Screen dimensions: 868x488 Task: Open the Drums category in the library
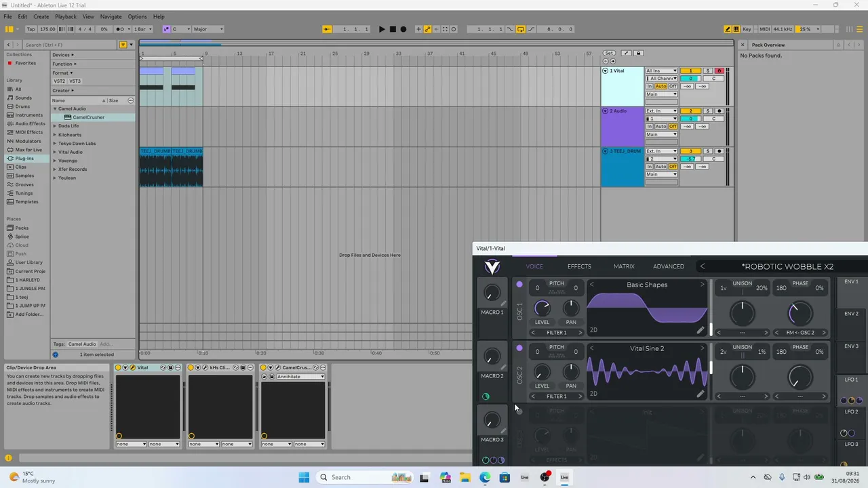pos(22,106)
